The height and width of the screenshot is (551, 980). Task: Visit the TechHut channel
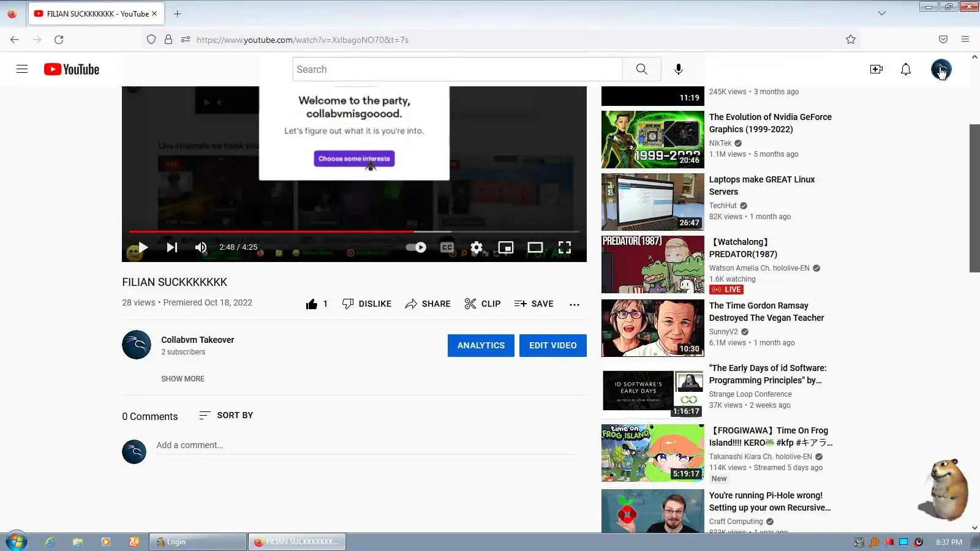(723, 206)
